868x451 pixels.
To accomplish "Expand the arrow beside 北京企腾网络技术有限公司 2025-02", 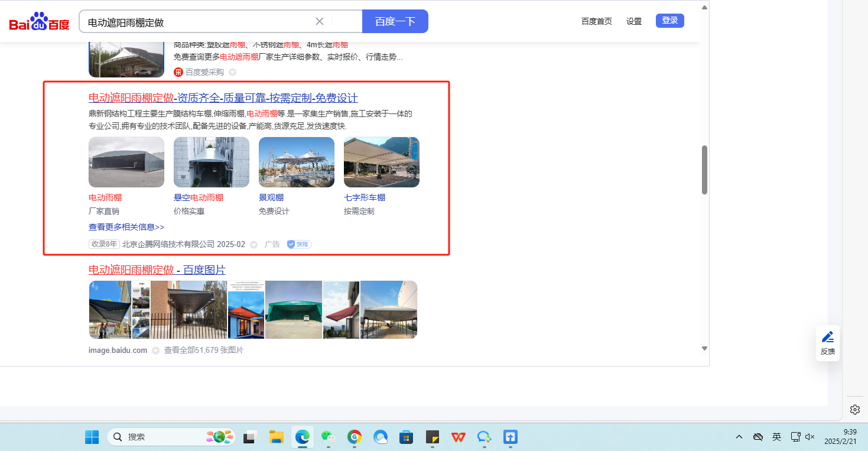I will click(x=253, y=244).
